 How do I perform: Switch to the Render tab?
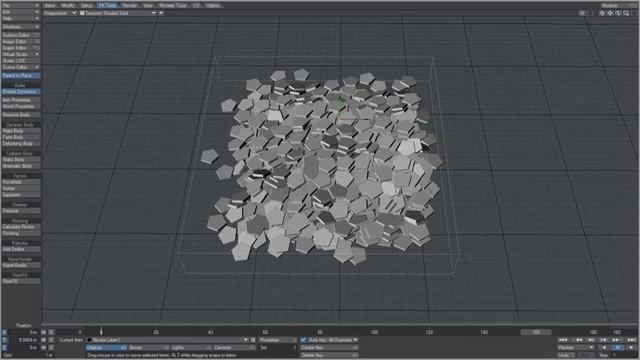coord(130,6)
